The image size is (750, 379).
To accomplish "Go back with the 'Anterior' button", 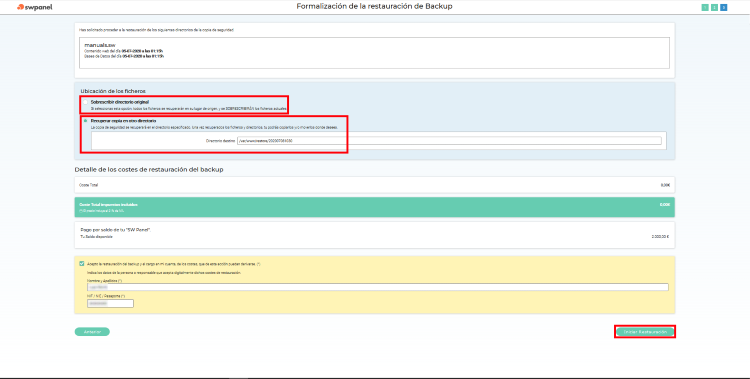I will pyautogui.click(x=92, y=332).
